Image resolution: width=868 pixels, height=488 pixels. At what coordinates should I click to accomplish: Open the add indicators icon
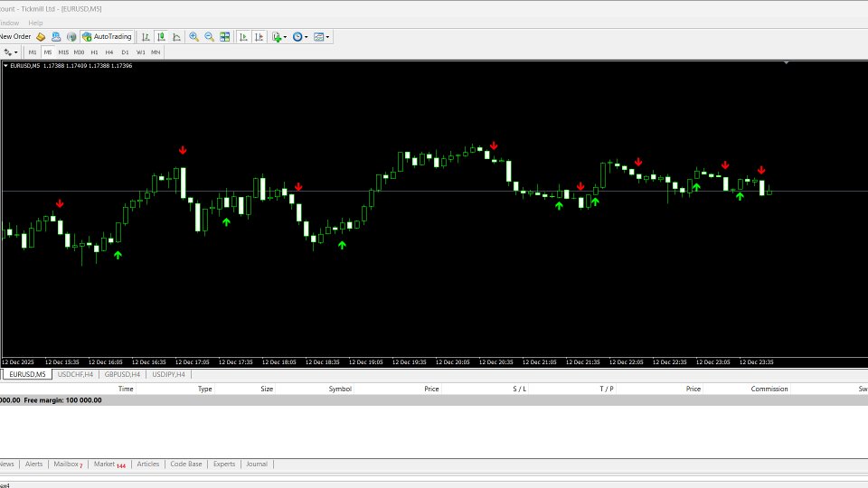coord(277,36)
